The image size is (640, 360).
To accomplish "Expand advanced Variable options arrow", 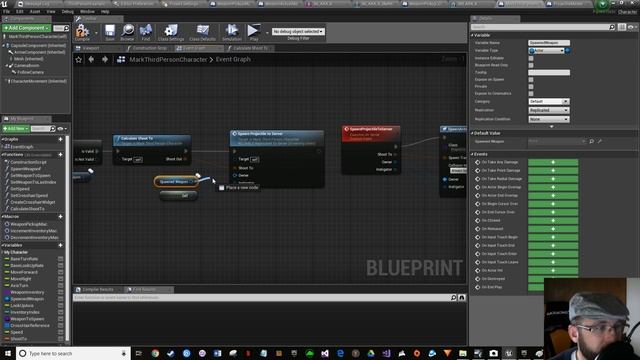I will pos(551,127).
